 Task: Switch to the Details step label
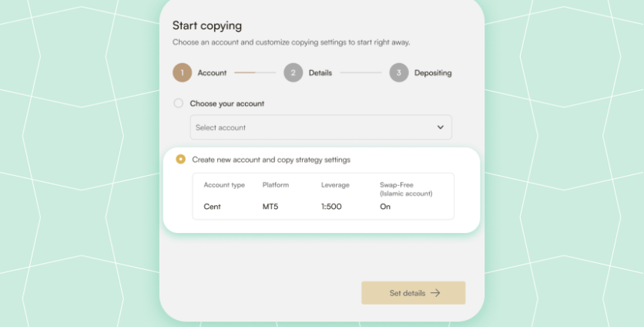(x=320, y=72)
